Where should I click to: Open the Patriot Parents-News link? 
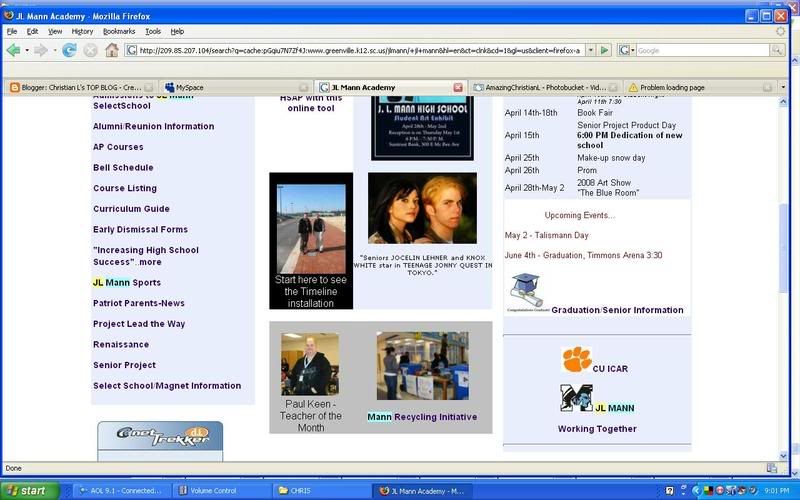[x=139, y=303]
